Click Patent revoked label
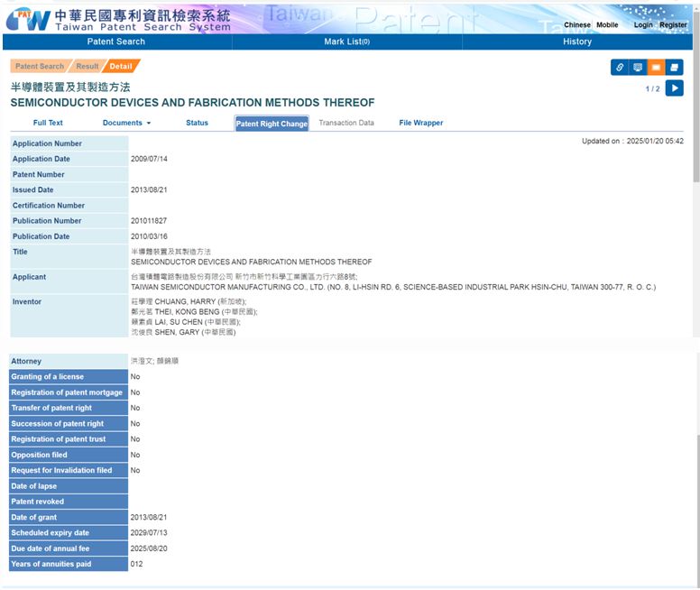 point(69,502)
